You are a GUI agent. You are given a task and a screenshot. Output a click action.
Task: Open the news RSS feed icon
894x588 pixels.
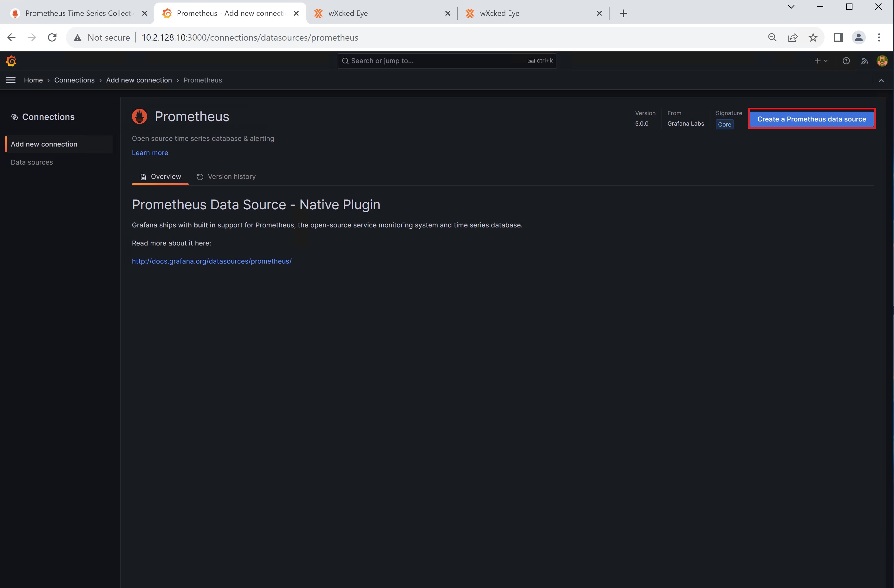click(x=864, y=61)
